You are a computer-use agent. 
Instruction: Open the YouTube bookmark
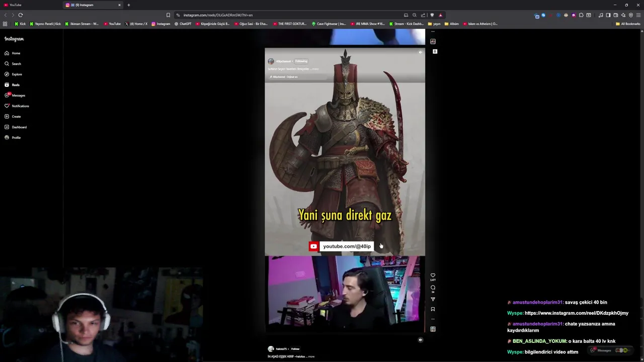pyautogui.click(x=112, y=24)
